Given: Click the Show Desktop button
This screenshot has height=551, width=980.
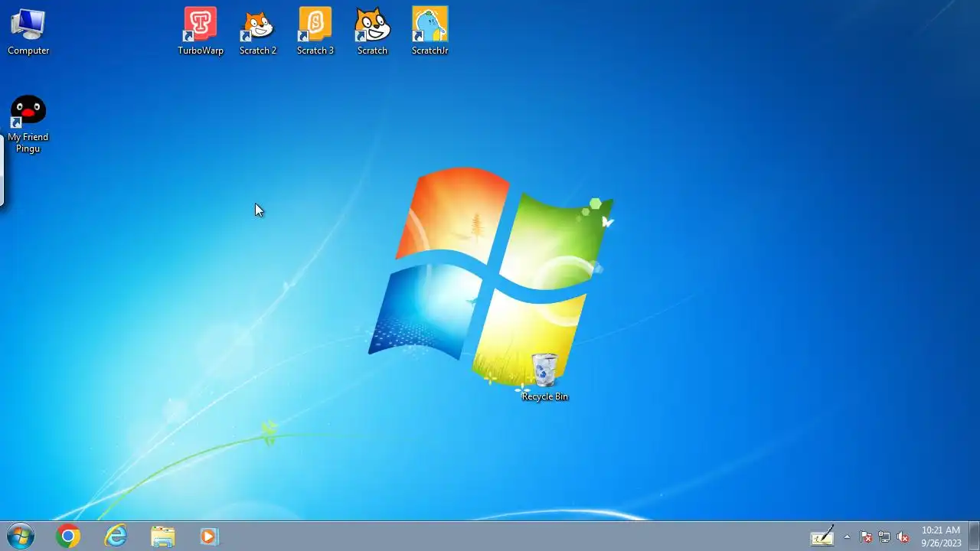Looking at the screenshot, I should [975, 536].
